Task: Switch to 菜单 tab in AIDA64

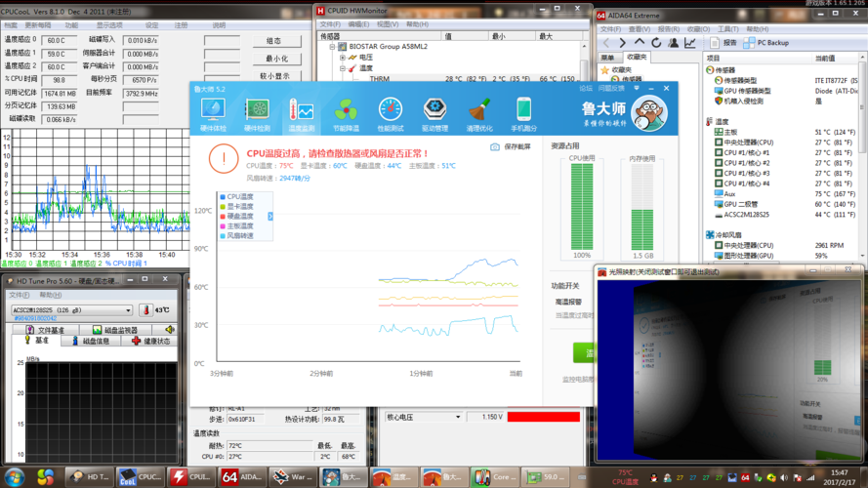Action: [608, 58]
